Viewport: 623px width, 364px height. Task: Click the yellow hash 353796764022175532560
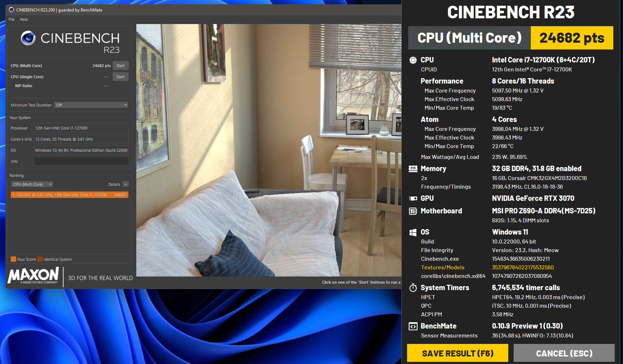coord(523,268)
